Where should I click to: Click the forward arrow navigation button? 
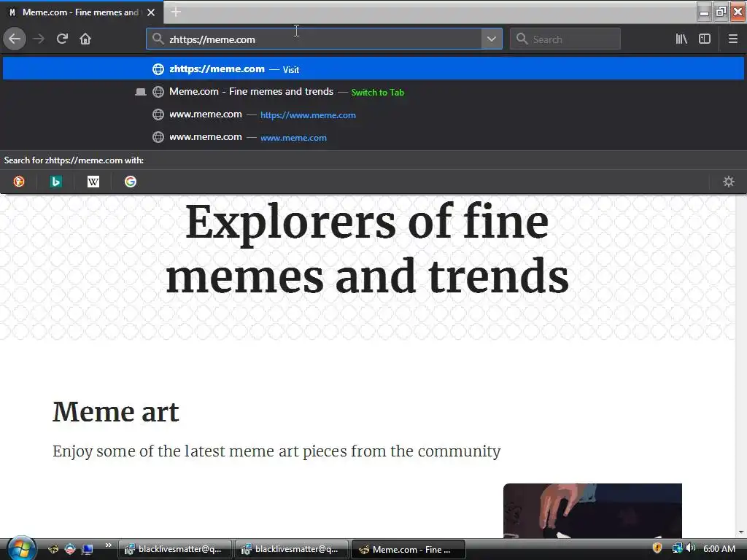(x=39, y=39)
